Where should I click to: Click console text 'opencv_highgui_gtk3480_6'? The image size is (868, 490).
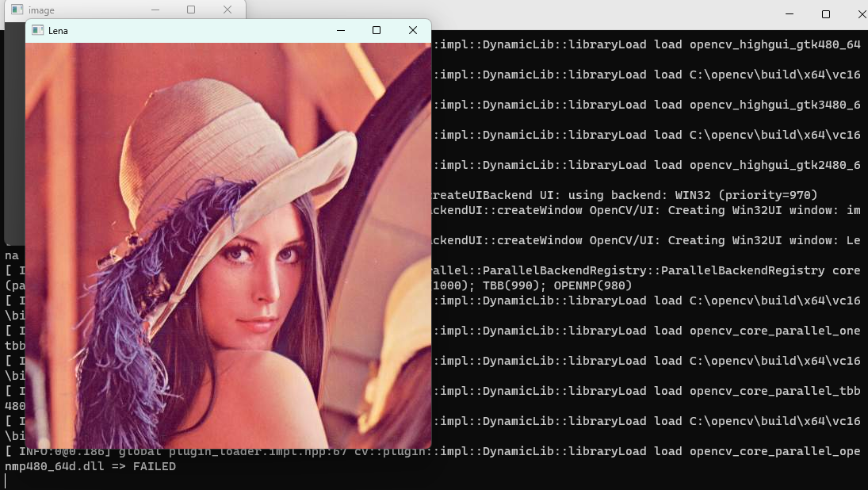tap(775, 105)
